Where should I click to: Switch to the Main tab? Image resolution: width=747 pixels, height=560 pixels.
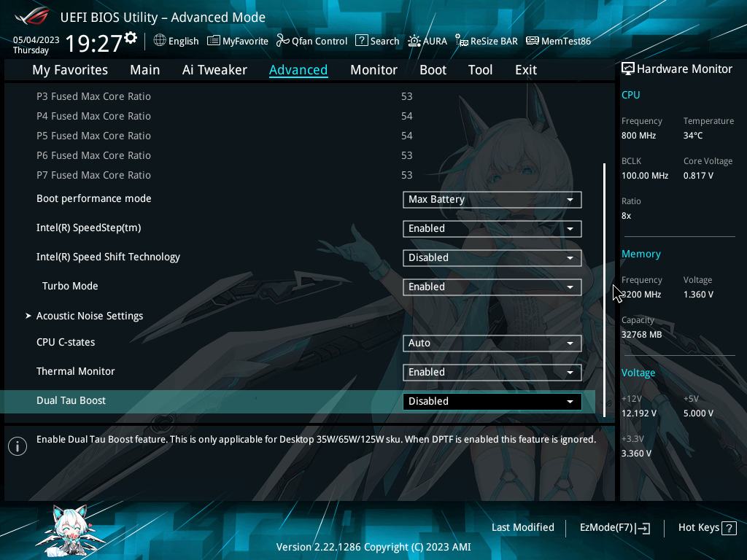pyautogui.click(x=145, y=70)
